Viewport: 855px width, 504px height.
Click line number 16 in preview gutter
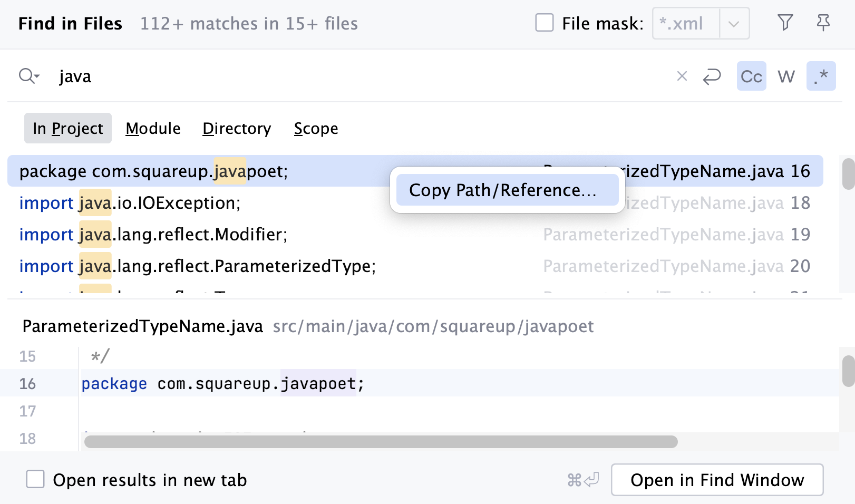click(x=27, y=383)
